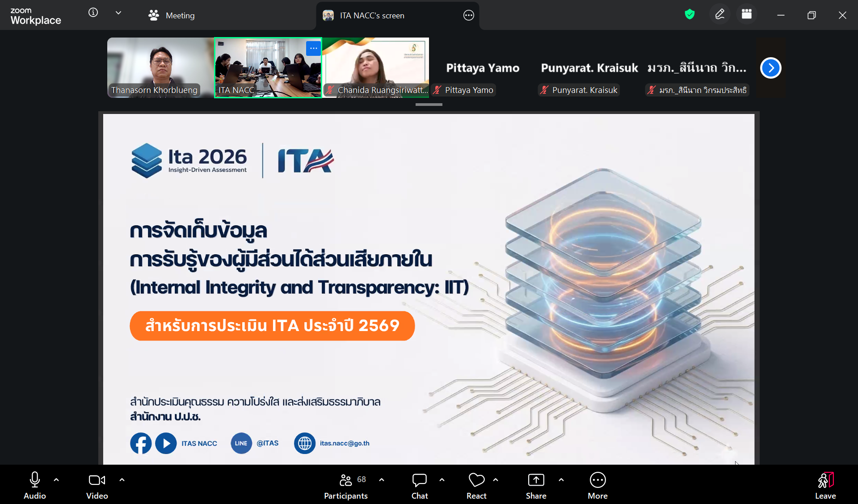858x504 pixels.
Task: Minimize the Zoom window
Action: coord(781,15)
